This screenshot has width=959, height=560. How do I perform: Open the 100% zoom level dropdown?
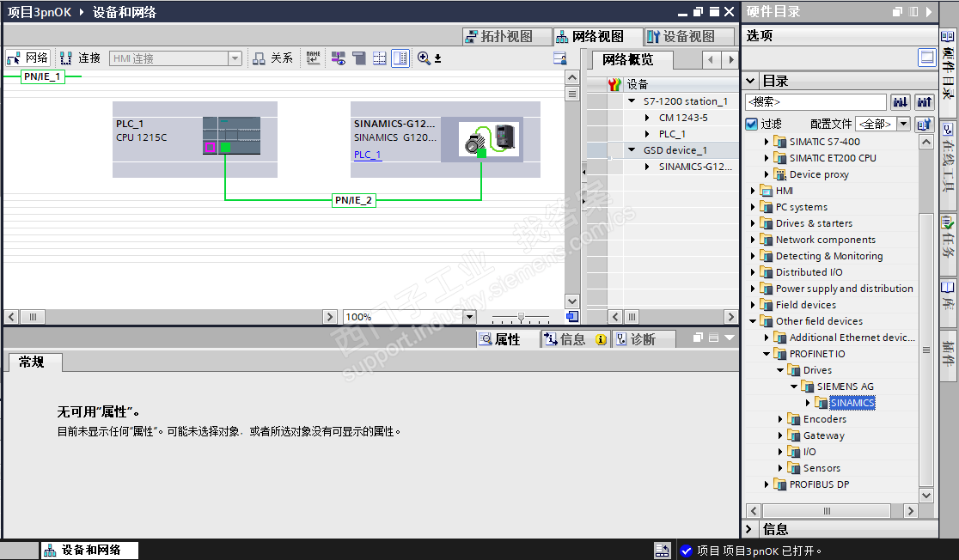[470, 317]
